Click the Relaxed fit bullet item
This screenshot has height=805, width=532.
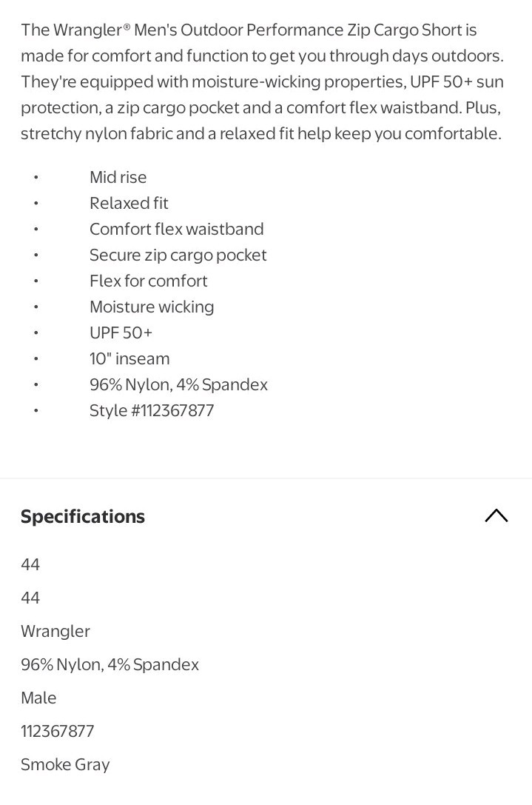pyautogui.click(x=129, y=204)
